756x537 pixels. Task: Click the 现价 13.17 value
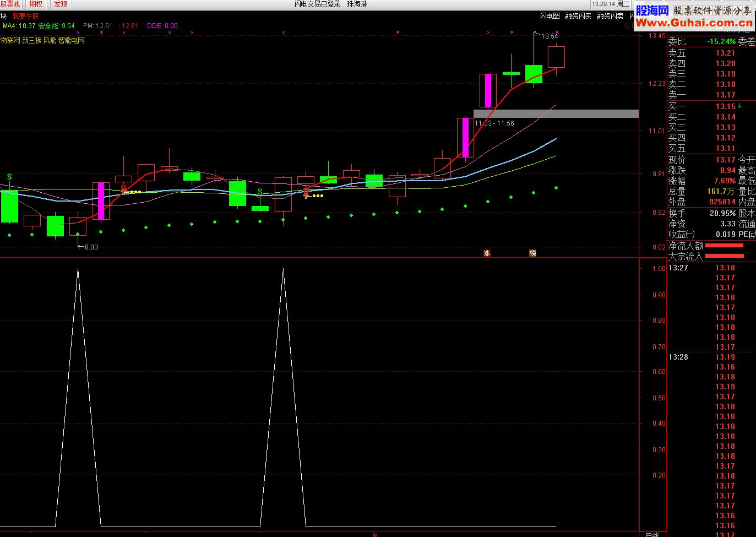726,160
